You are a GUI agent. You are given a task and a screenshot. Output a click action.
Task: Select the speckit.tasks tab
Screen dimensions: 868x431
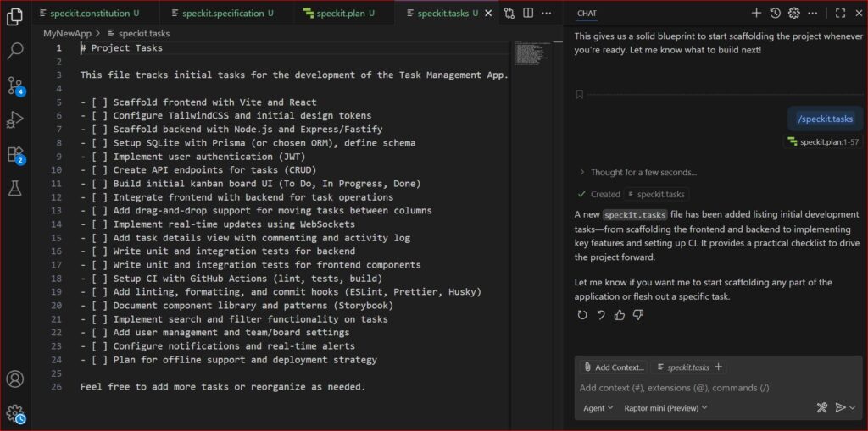(x=442, y=14)
